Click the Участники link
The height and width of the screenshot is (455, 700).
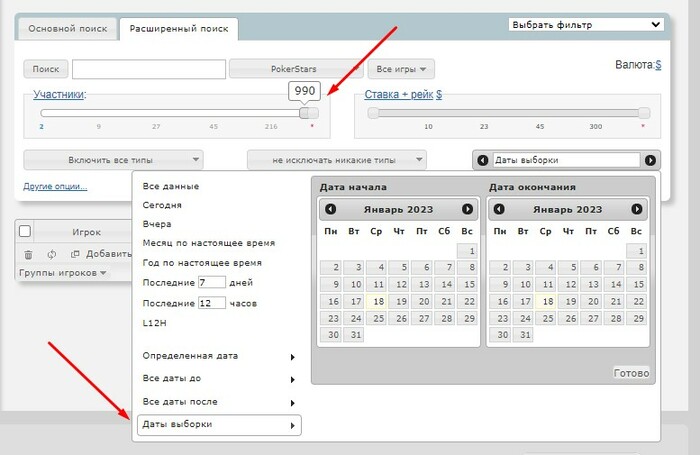[59, 94]
